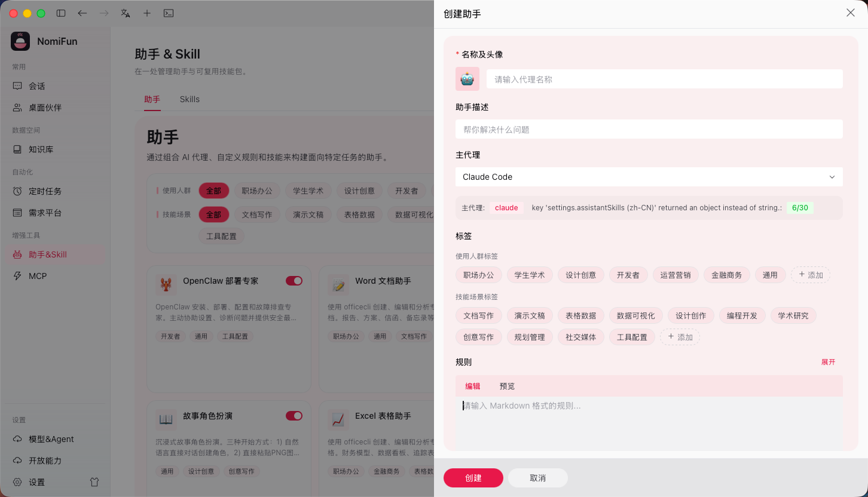
Task: Click the Excel 表格助手 chart icon
Action: [338, 419]
